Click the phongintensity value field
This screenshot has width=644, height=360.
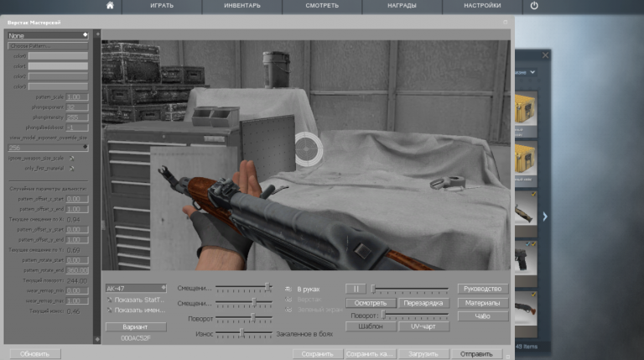tap(77, 117)
